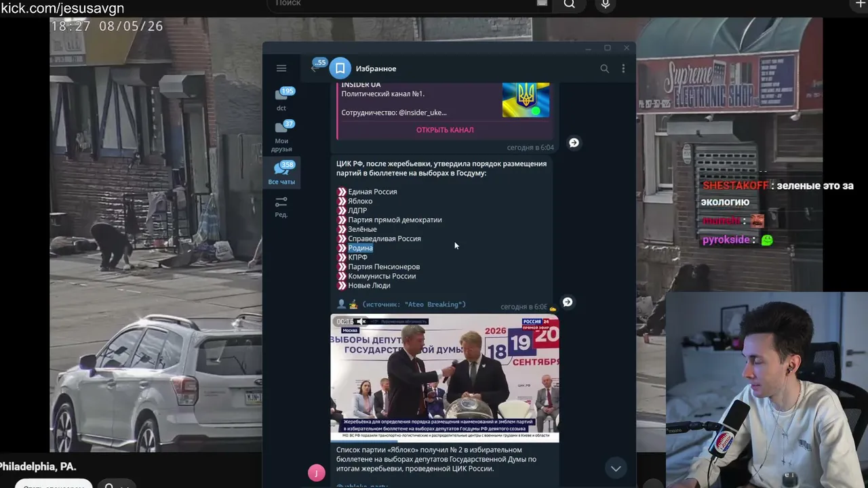Image resolution: width=868 pixels, height=488 pixels.
Task: Click the SHESTAKOFF username in stream chat
Action: click(x=736, y=186)
